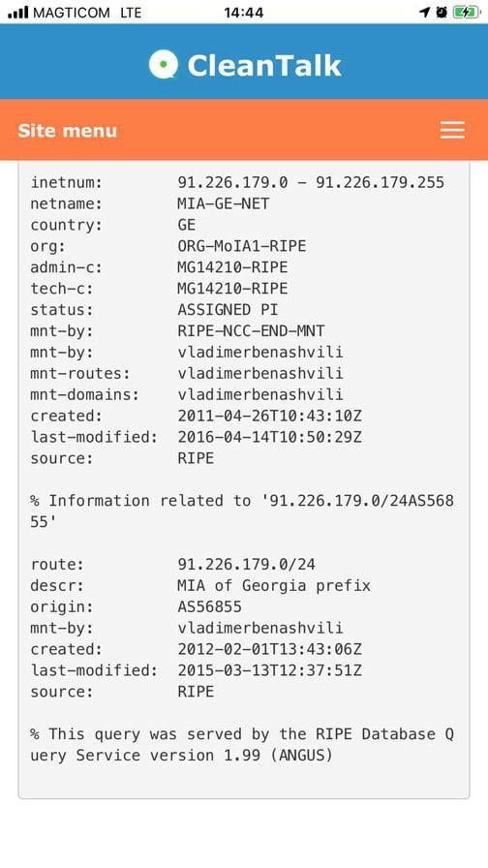Tap the ORG-MoIA1-RIPE org value
Screen dimensions: 488x868
(241, 246)
